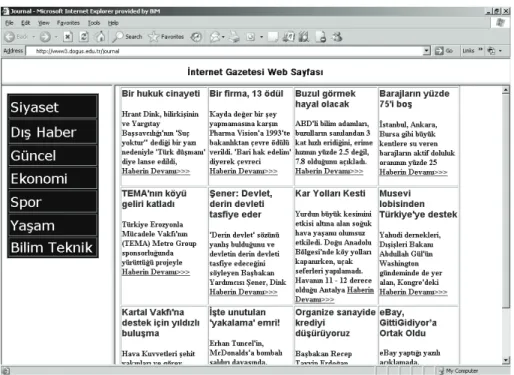Screen dimensions: 514x375
Task: Click headline eBay, GittiGidiyor'a Ortak Oldu
Action: click(408, 323)
